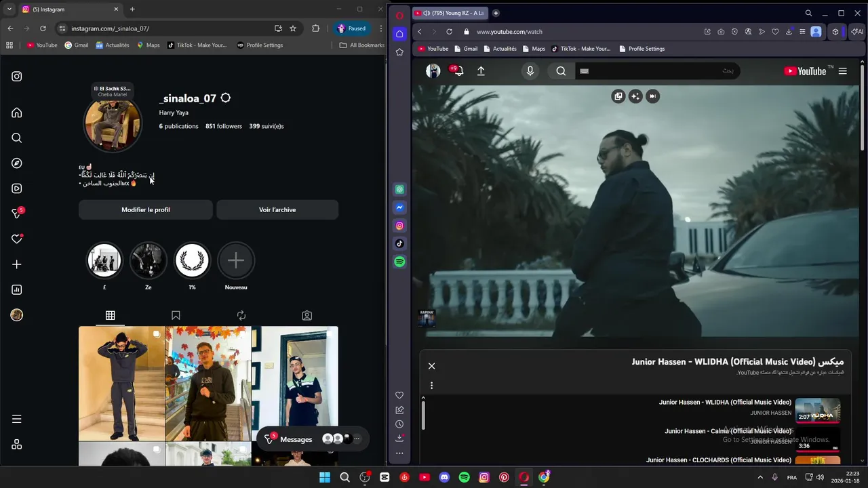868x488 pixels.
Task: Open a new tab in Chrome
Action: pos(132,9)
